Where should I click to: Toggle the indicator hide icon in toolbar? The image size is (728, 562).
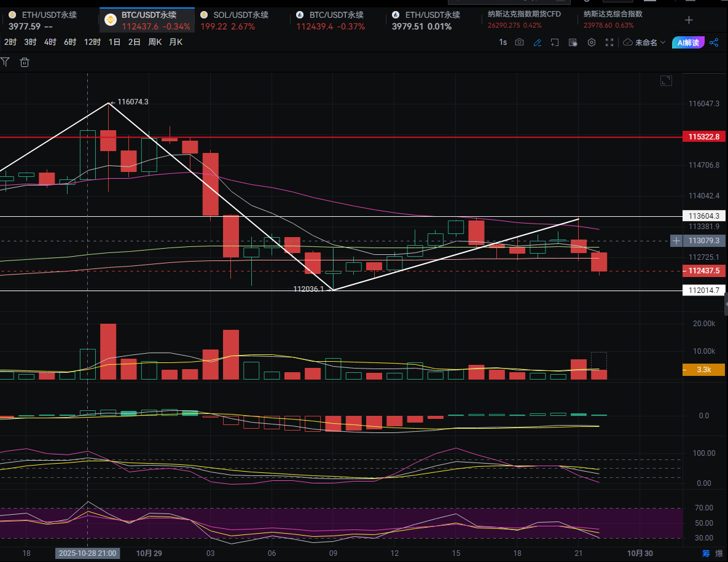pyautogui.click(x=573, y=42)
